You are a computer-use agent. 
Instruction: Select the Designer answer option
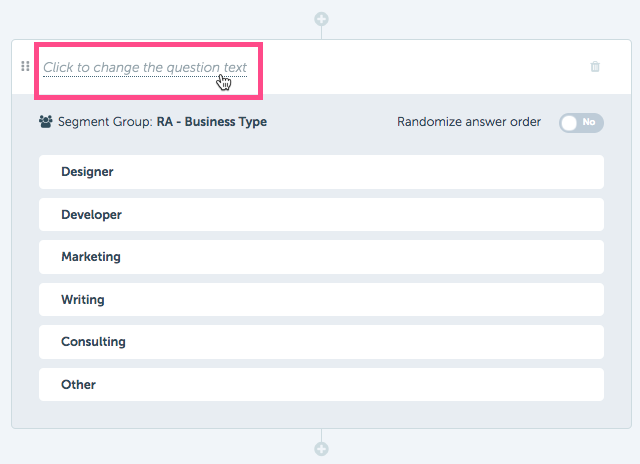pyautogui.click(x=321, y=172)
